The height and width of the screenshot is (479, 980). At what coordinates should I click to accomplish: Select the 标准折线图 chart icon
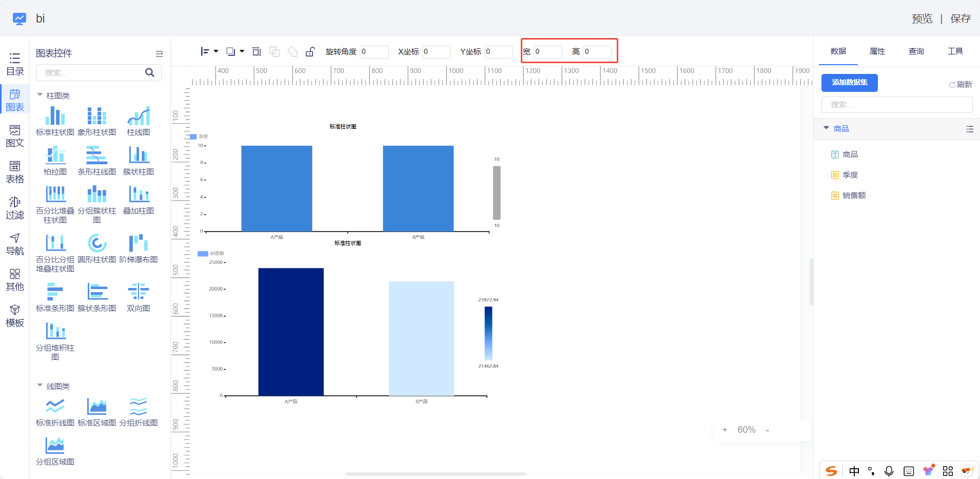[x=55, y=407]
